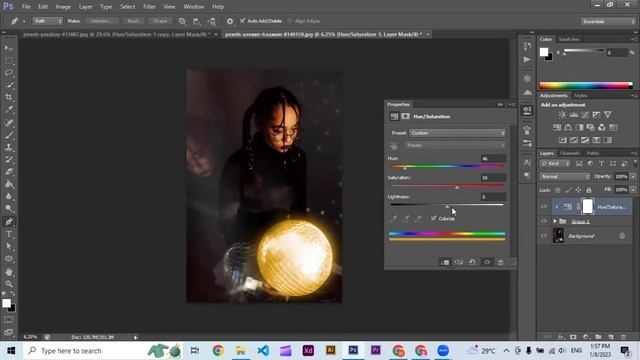Add a Photo Filter adjustment
The height and width of the screenshot is (360, 640).
point(591,127)
